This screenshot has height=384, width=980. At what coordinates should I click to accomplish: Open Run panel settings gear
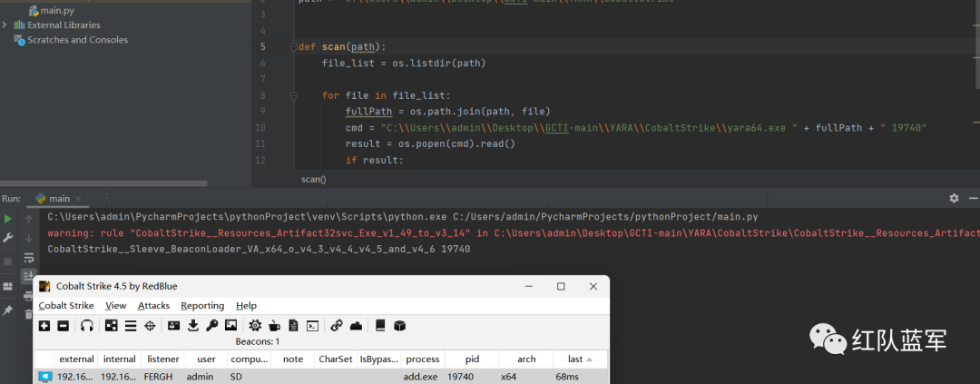[954, 198]
